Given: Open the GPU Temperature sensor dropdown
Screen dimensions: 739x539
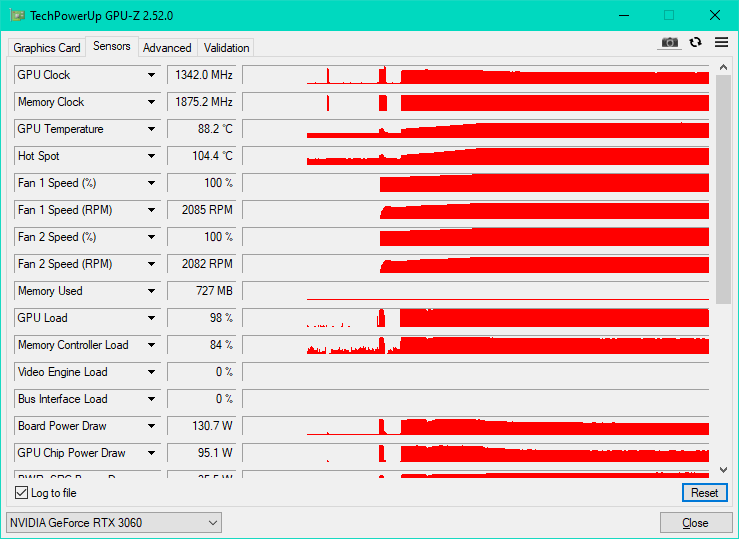Looking at the screenshot, I should 151,129.
